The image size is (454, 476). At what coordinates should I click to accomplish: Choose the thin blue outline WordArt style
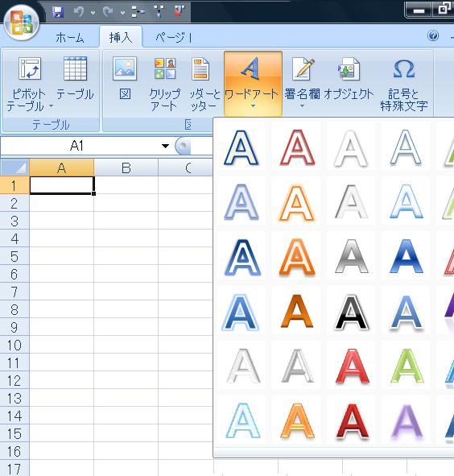[406, 147]
